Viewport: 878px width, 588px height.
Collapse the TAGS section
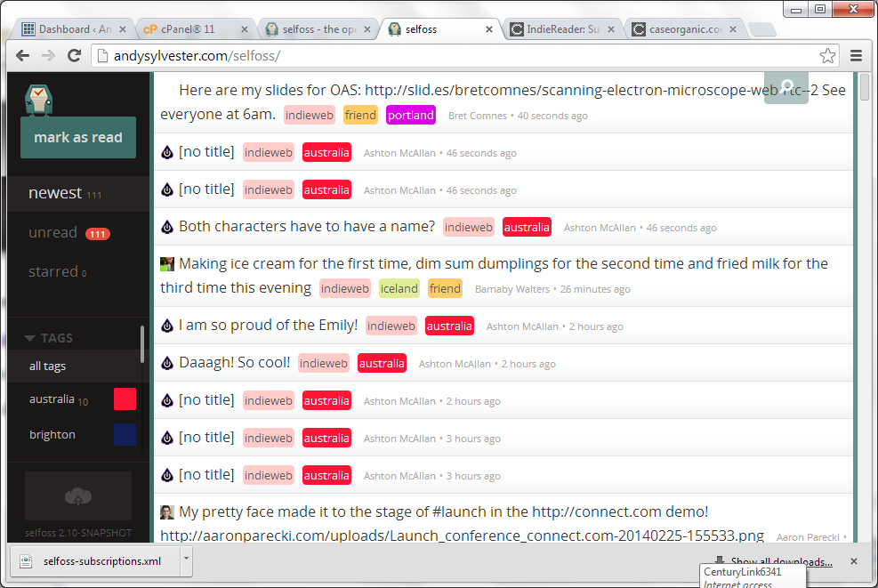(x=49, y=338)
